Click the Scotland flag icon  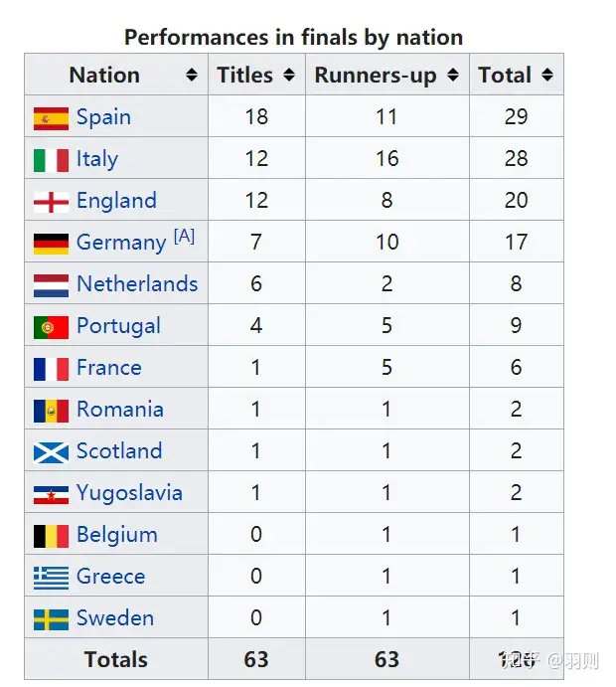click(51, 452)
